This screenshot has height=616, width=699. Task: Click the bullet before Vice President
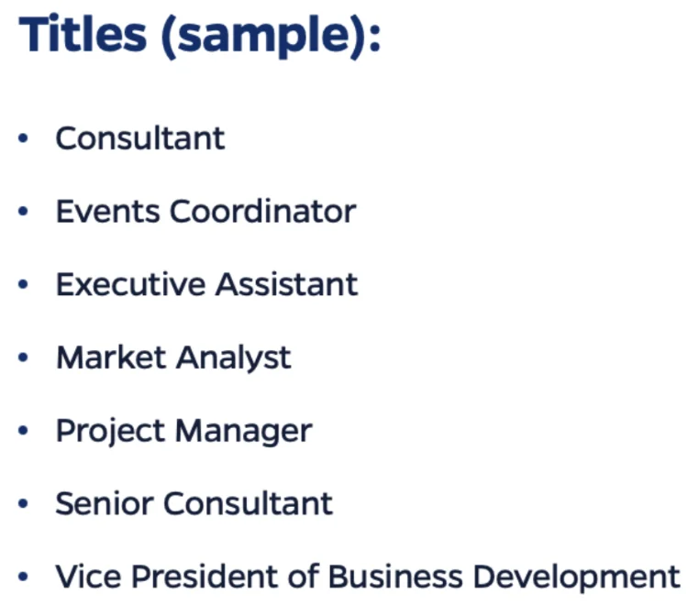click(24, 577)
